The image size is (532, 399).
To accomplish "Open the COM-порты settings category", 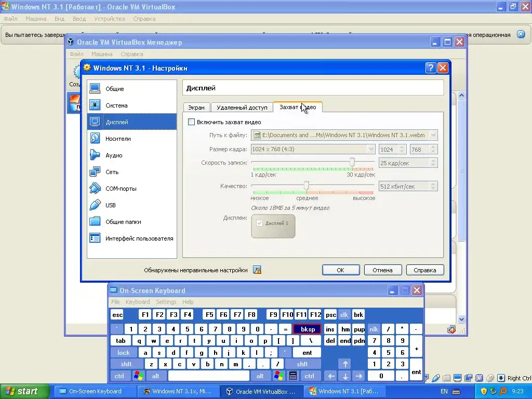I will pyautogui.click(x=131, y=188).
